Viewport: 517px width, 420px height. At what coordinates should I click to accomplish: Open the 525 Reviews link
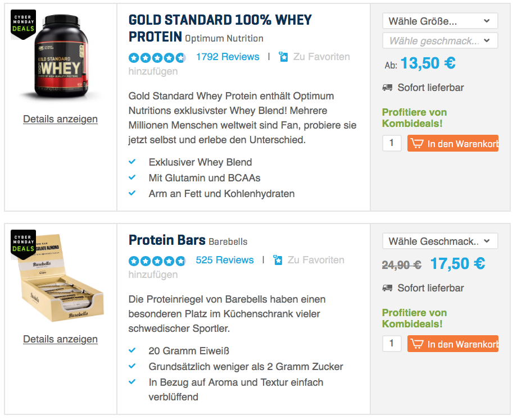[225, 260]
